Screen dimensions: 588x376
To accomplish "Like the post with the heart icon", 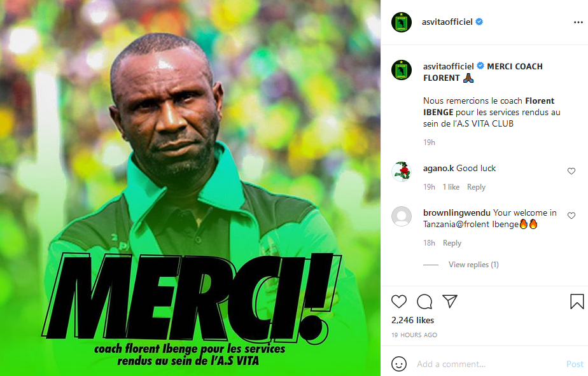I will [398, 302].
